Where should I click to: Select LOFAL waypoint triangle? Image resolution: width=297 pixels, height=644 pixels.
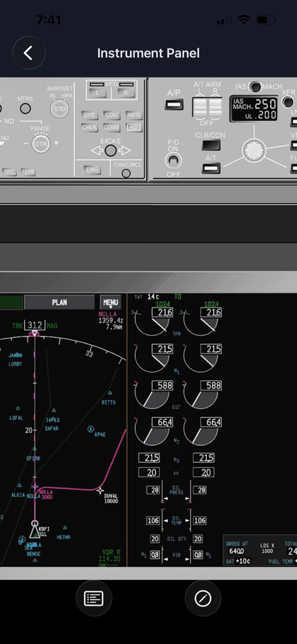[18, 409]
